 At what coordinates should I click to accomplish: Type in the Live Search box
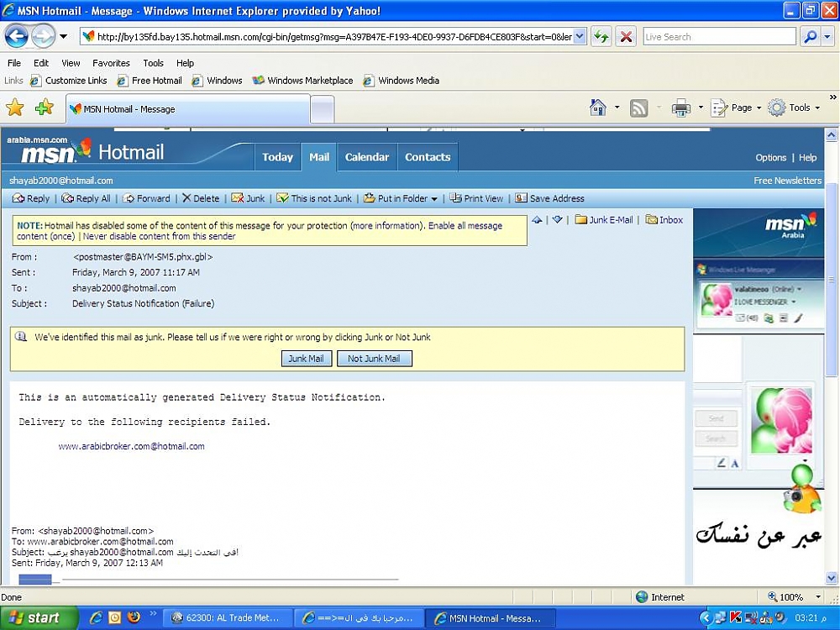click(x=718, y=36)
